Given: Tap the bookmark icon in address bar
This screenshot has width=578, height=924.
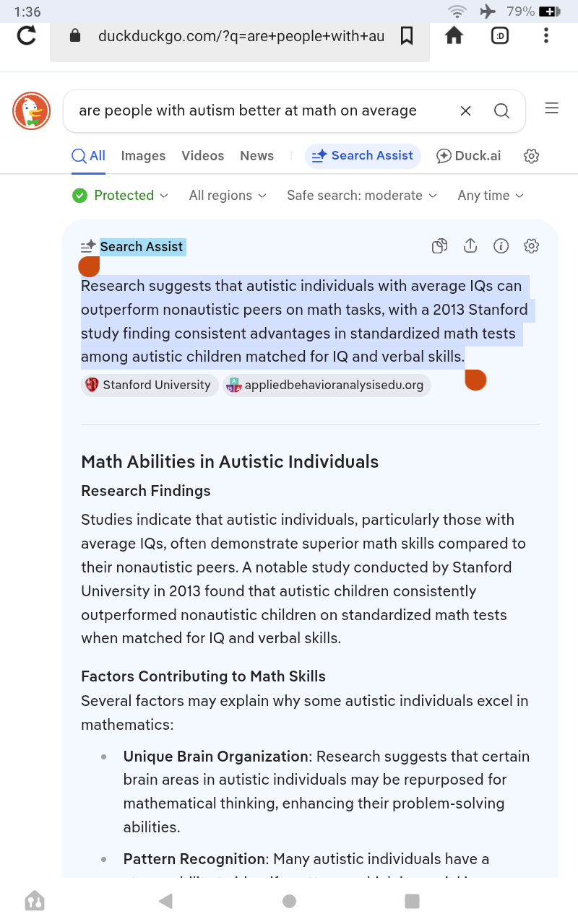Looking at the screenshot, I should pos(407,35).
